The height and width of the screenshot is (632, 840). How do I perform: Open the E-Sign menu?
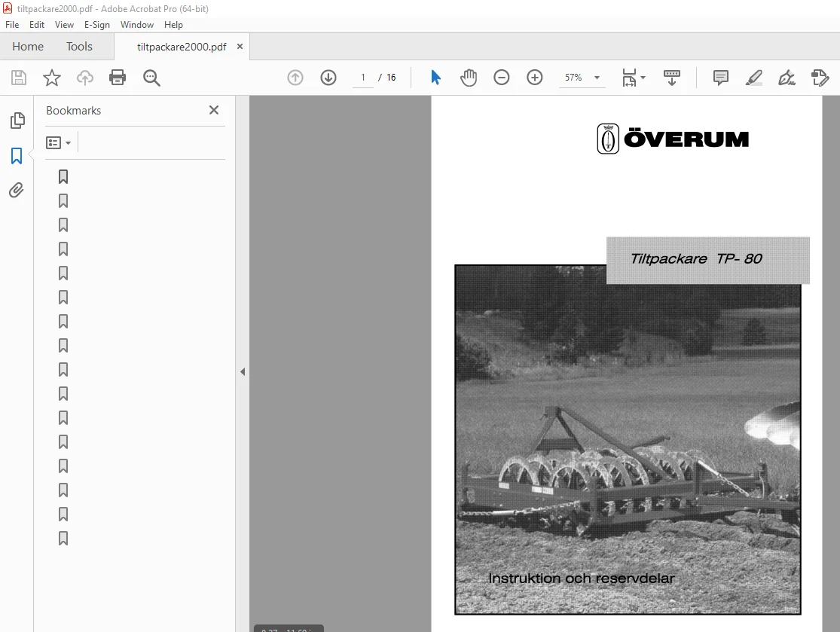click(97, 25)
